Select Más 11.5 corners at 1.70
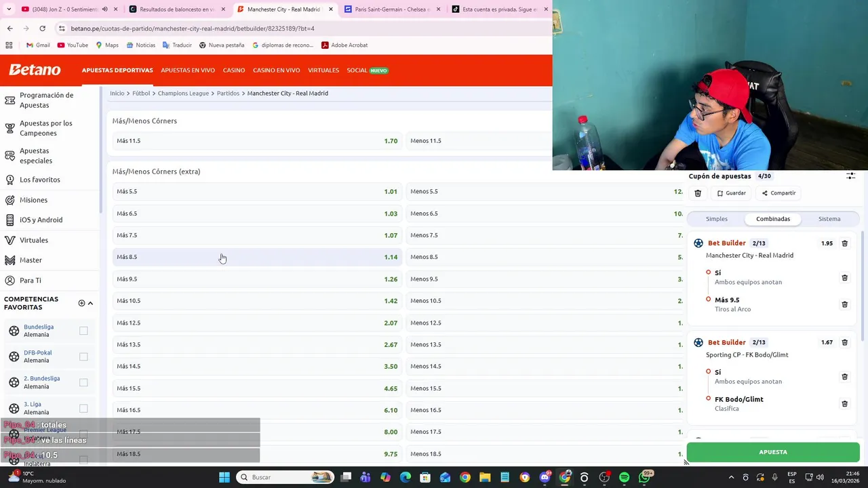This screenshot has height=488, width=868. (257, 141)
